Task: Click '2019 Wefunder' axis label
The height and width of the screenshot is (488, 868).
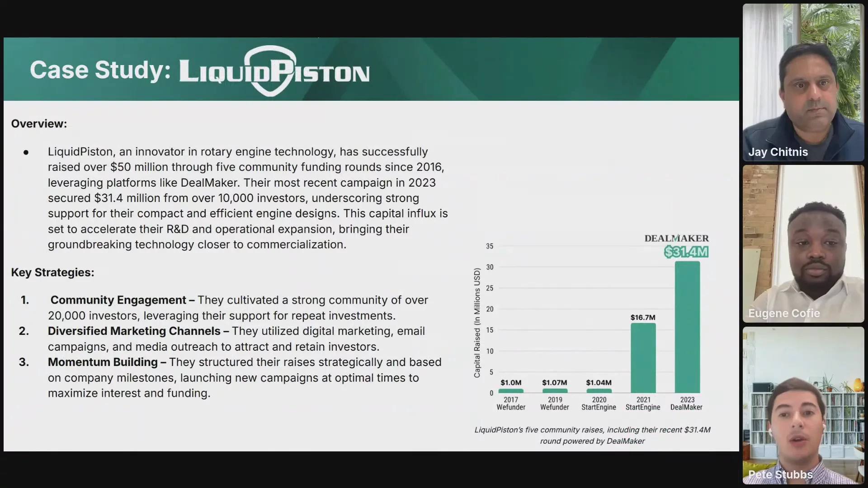Action: tap(555, 404)
